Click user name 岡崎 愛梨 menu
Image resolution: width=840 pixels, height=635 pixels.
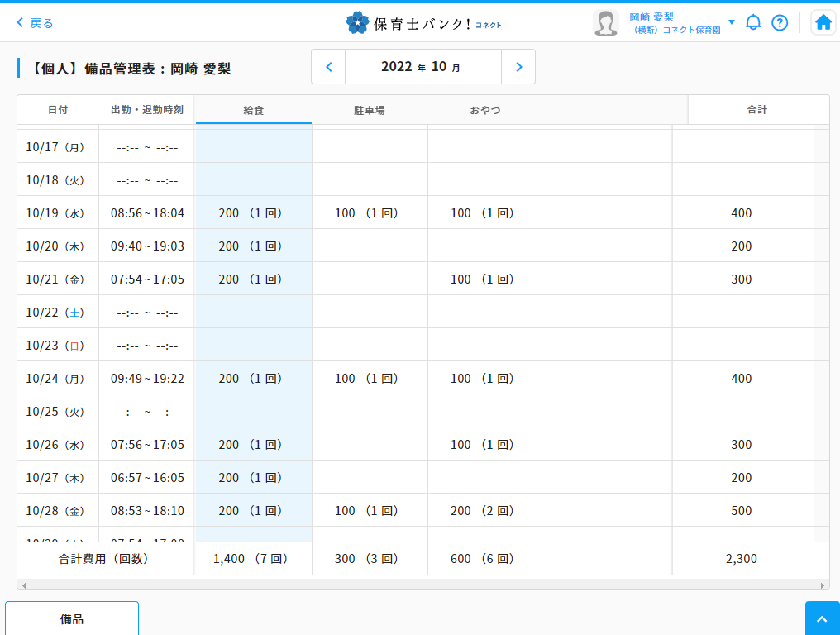tap(651, 17)
